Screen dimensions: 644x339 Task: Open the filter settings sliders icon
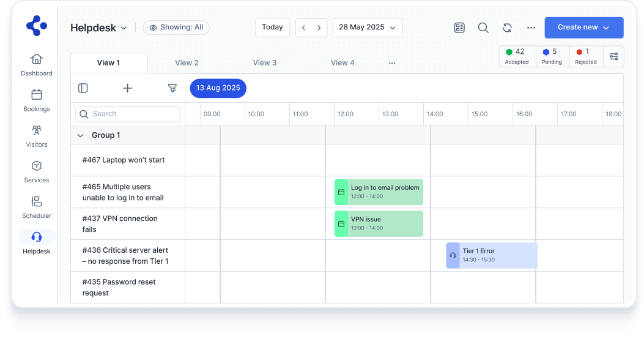pyautogui.click(x=613, y=56)
